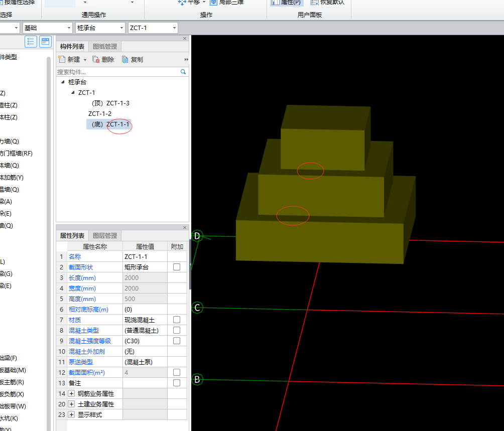Click axis label B bubble
The image size is (504, 431).
197,379
